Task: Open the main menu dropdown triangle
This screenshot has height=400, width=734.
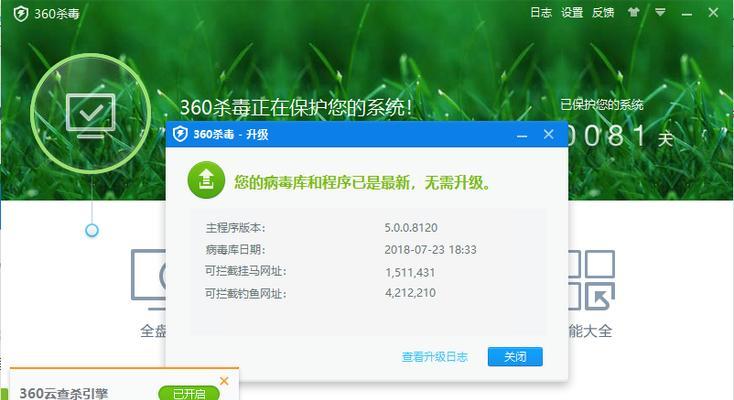Action: pos(660,12)
